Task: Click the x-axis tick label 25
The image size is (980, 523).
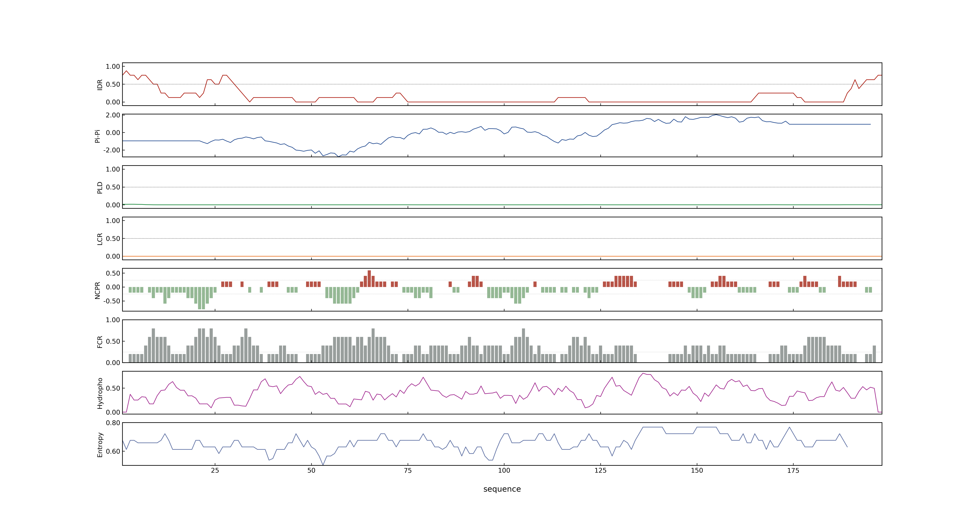Action: 215,470
